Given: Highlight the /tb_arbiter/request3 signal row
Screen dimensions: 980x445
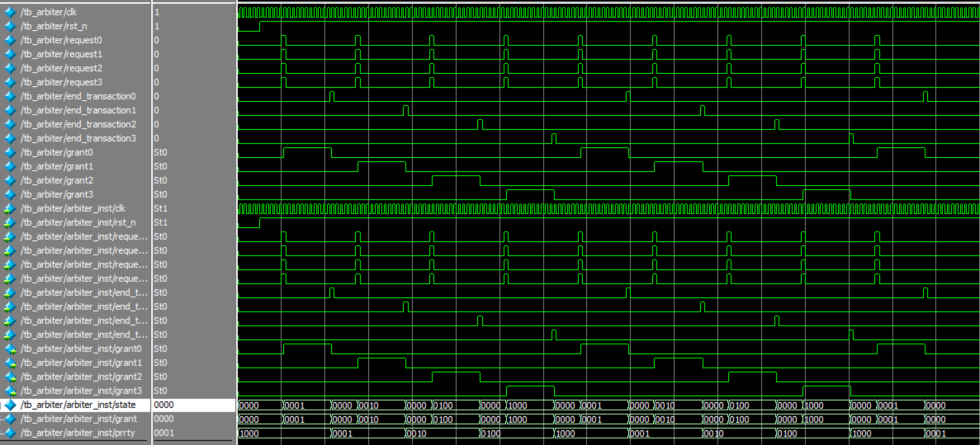Looking at the screenshot, I should (61, 82).
